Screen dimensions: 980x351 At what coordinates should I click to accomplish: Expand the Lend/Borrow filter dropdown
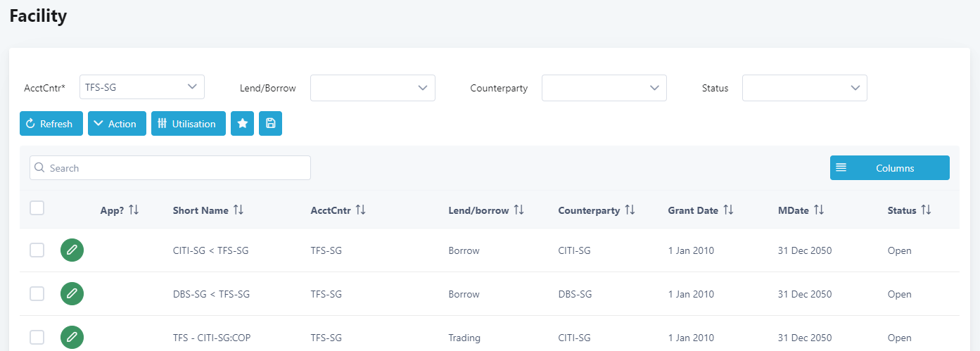tap(373, 88)
